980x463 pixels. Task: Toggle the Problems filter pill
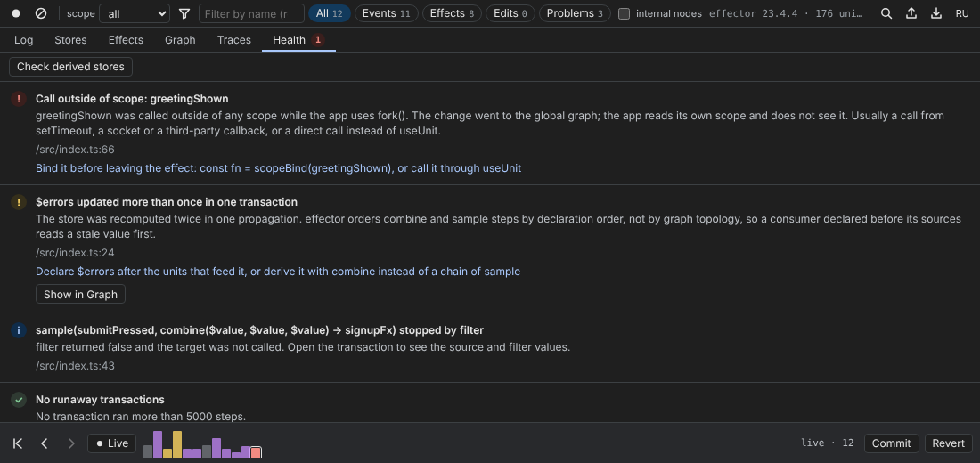click(575, 13)
